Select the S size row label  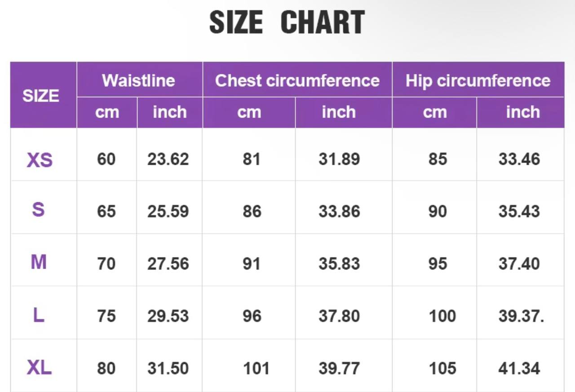click(39, 210)
